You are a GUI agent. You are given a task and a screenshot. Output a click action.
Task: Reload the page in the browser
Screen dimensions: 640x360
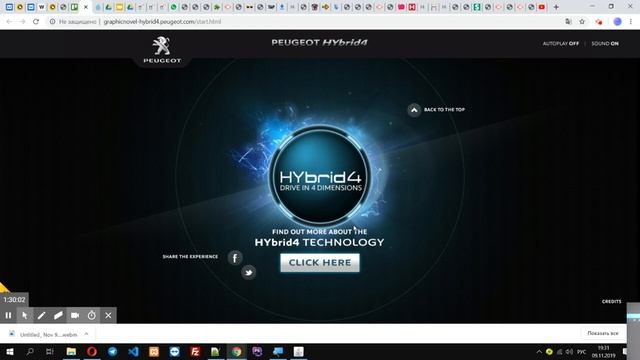click(x=36, y=22)
